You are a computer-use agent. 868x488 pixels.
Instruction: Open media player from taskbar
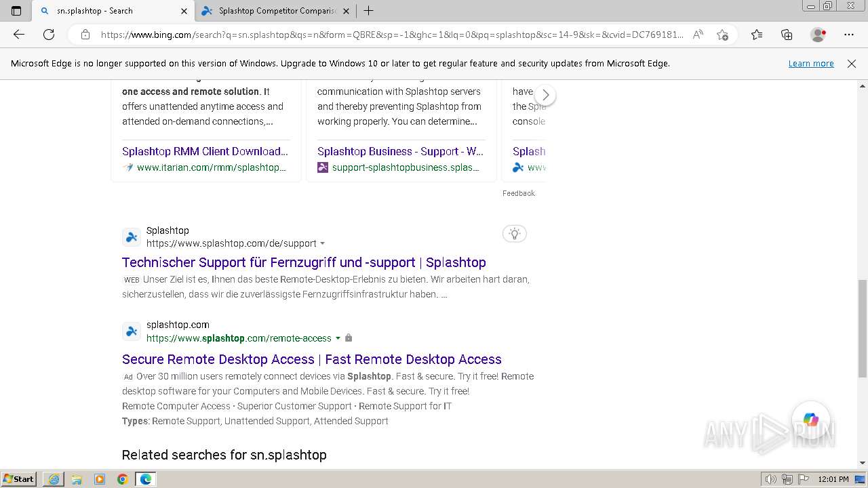tap(100, 479)
